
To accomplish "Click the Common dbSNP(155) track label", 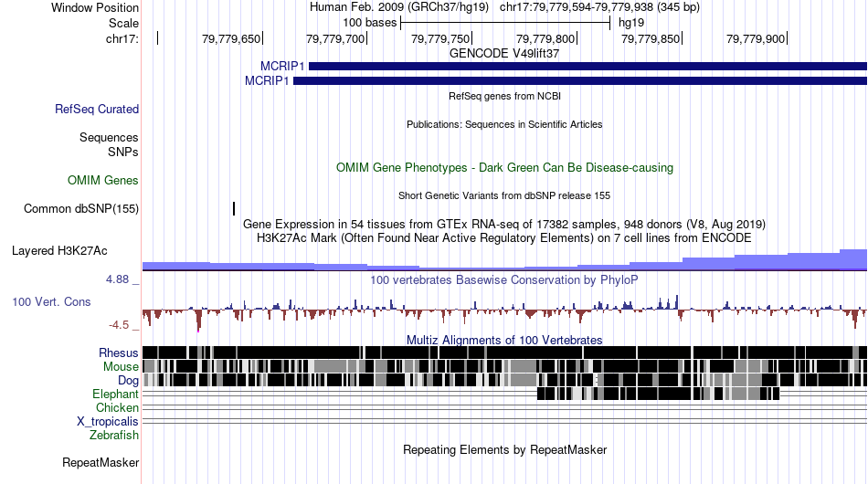I will tap(80, 208).
